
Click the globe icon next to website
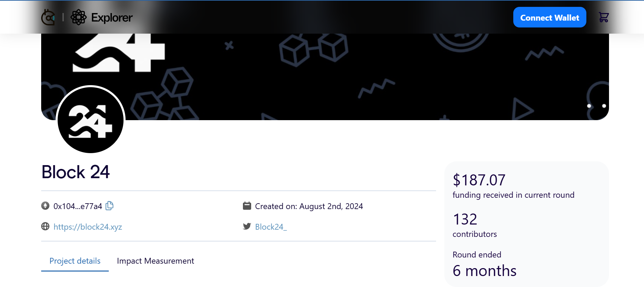pyautogui.click(x=45, y=227)
